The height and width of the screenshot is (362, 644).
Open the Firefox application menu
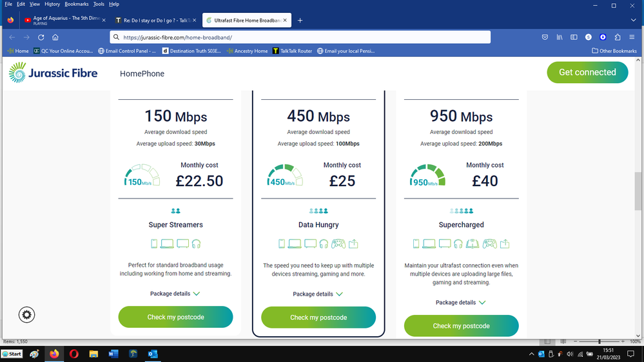[x=632, y=37]
